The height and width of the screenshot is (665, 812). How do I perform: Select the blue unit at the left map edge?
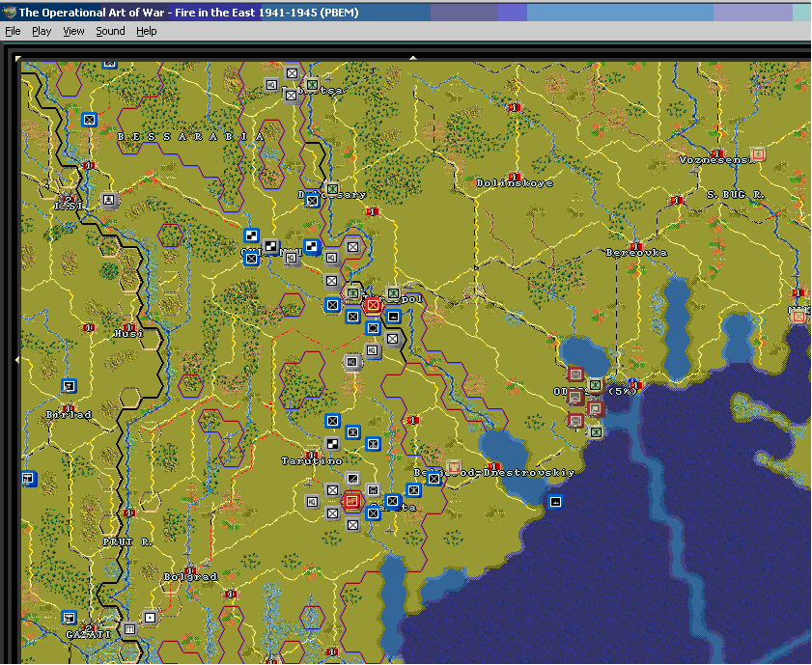pyautogui.click(x=28, y=479)
